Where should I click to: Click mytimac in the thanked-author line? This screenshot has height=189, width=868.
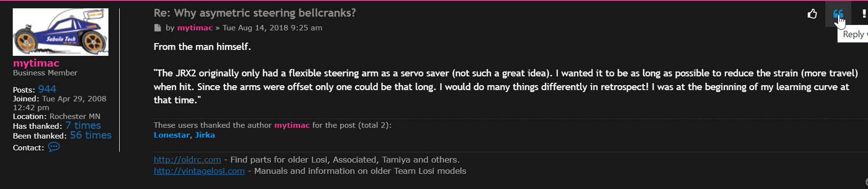292,125
